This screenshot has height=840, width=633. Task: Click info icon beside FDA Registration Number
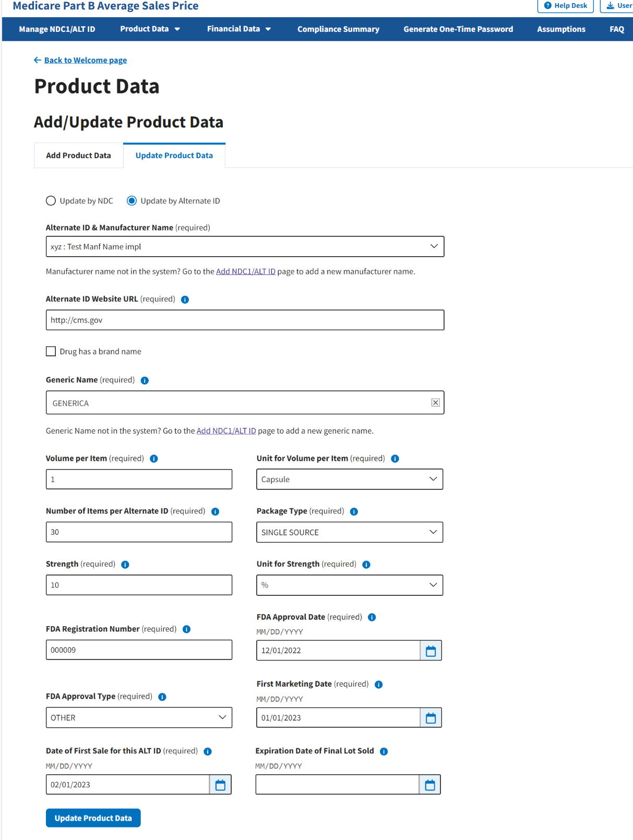(x=186, y=629)
